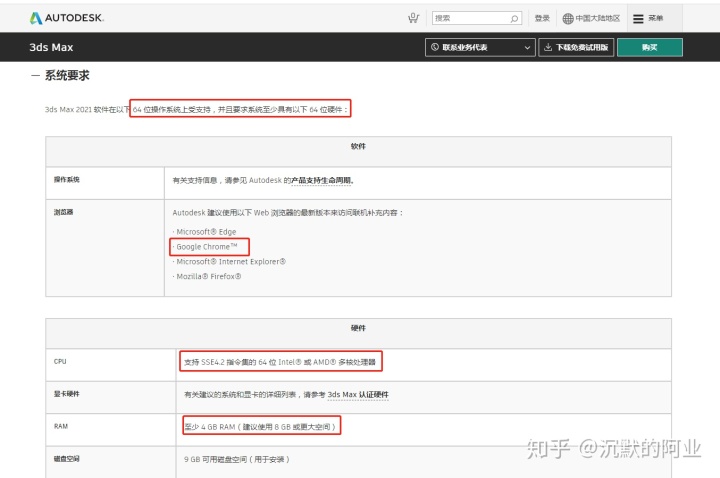Image resolution: width=720 pixels, height=478 pixels.
Task: Click the 登录 sign-in link
Action: pos(542,18)
